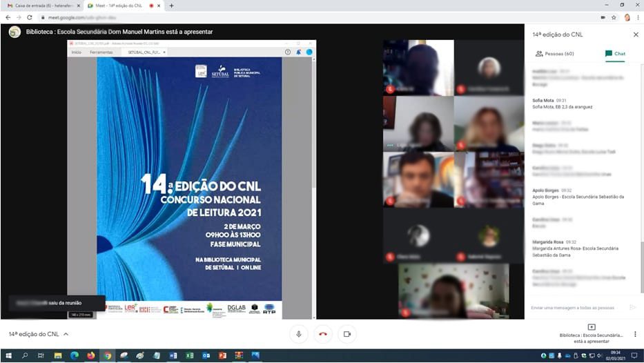This screenshot has width=644, height=363.
Task: Click the Chrome address bar
Action: click(276, 17)
